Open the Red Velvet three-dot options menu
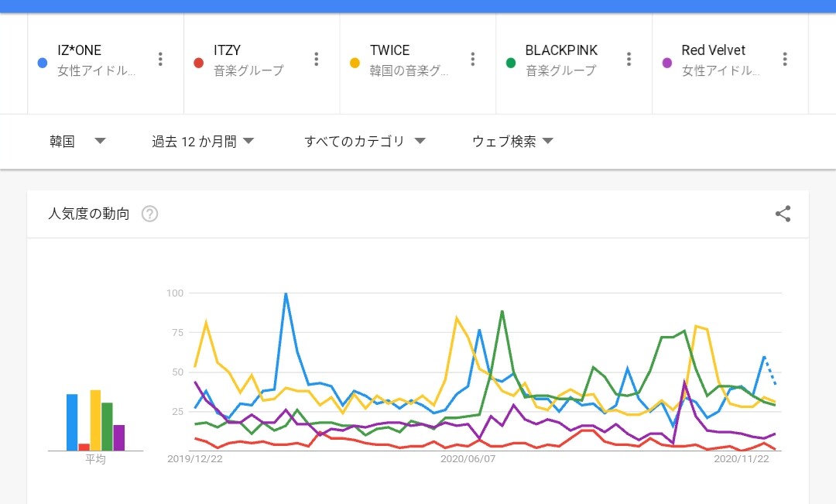 pos(785,60)
